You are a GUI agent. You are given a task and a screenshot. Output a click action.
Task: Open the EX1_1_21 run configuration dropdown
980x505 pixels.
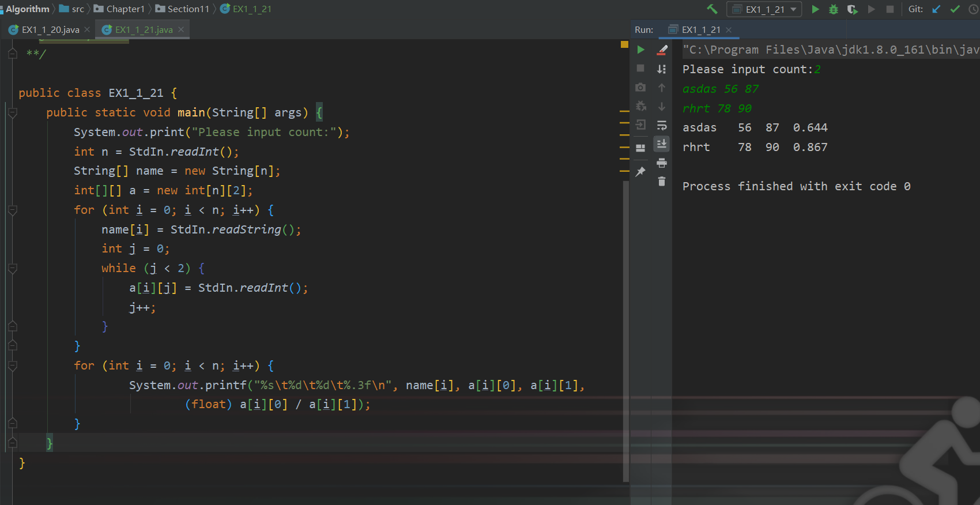click(x=764, y=9)
